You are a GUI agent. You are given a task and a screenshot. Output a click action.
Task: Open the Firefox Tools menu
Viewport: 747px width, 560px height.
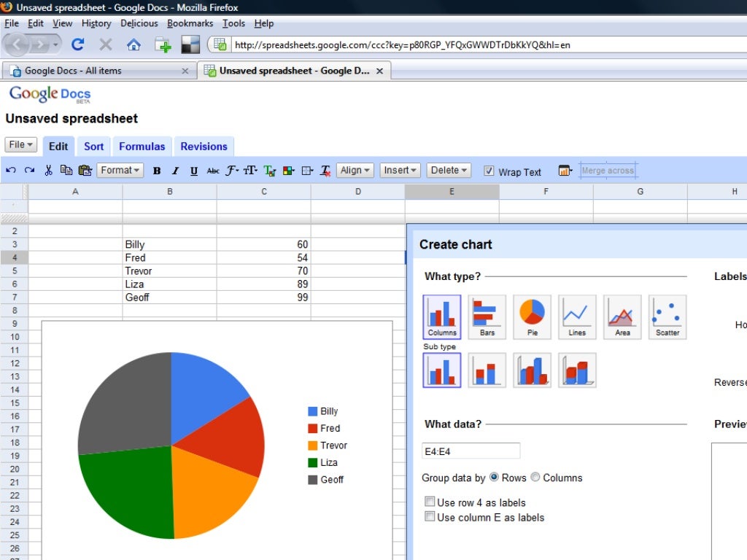[233, 23]
